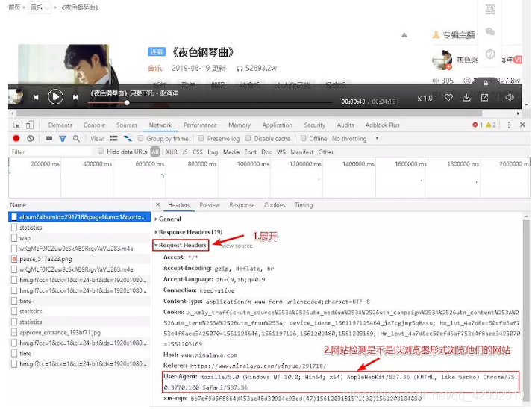Click the capture screenshots camera icon
The image size is (532, 409).
(48, 138)
